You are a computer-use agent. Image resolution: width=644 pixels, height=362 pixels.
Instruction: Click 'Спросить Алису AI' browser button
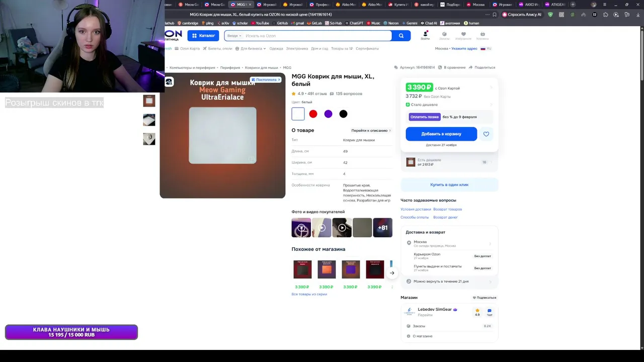pos(522,15)
